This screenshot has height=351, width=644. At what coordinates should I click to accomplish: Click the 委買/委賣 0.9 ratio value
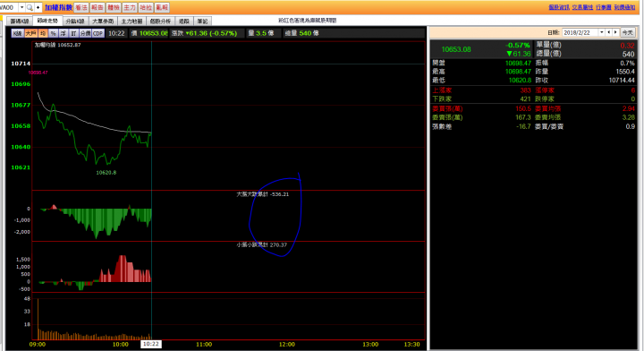click(631, 126)
